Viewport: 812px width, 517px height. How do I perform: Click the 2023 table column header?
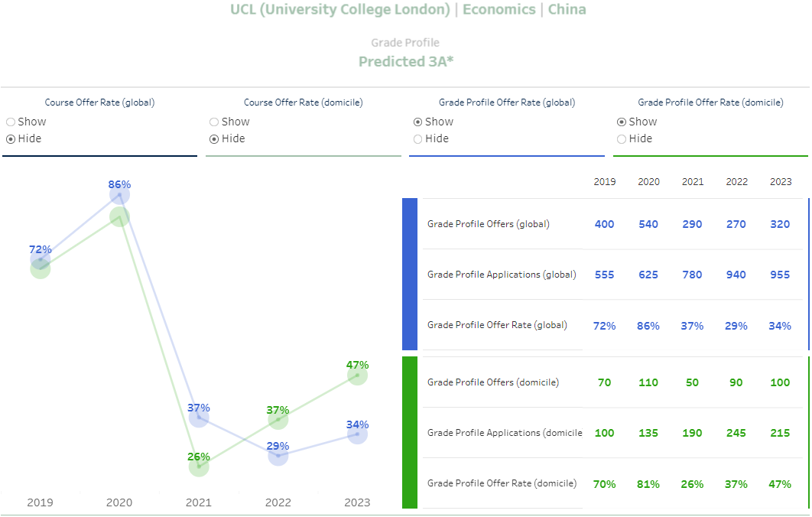pos(781,182)
